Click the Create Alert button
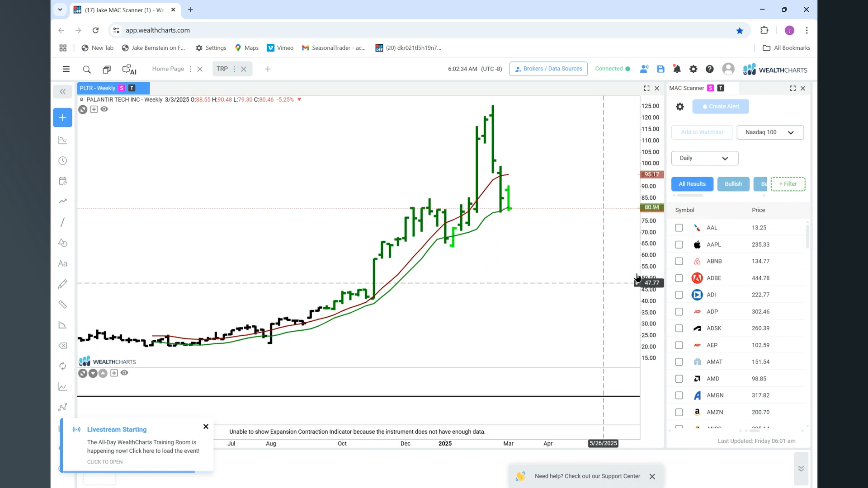The width and height of the screenshot is (868, 488). 720,107
